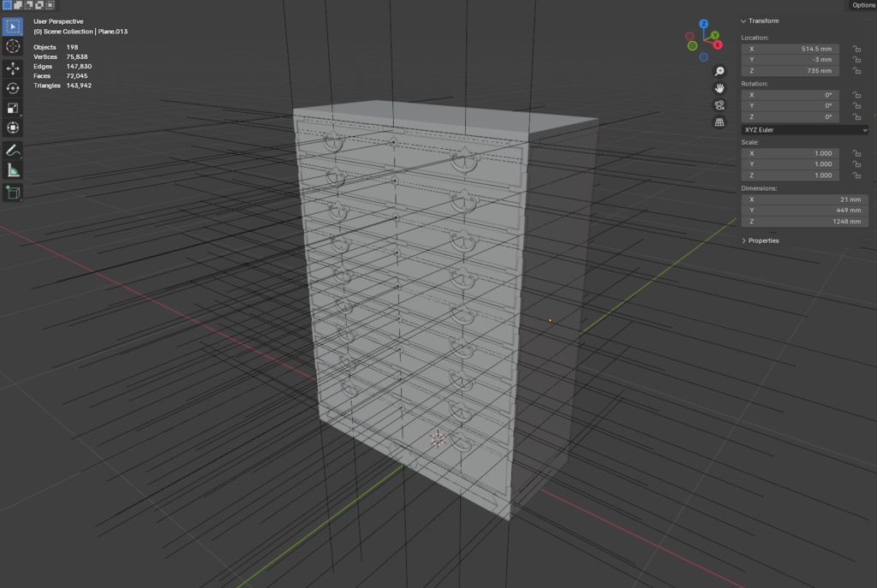Screen dimensions: 877x588
Task: Click the 3D cursor crosshair in viewport
Action: [438, 439]
